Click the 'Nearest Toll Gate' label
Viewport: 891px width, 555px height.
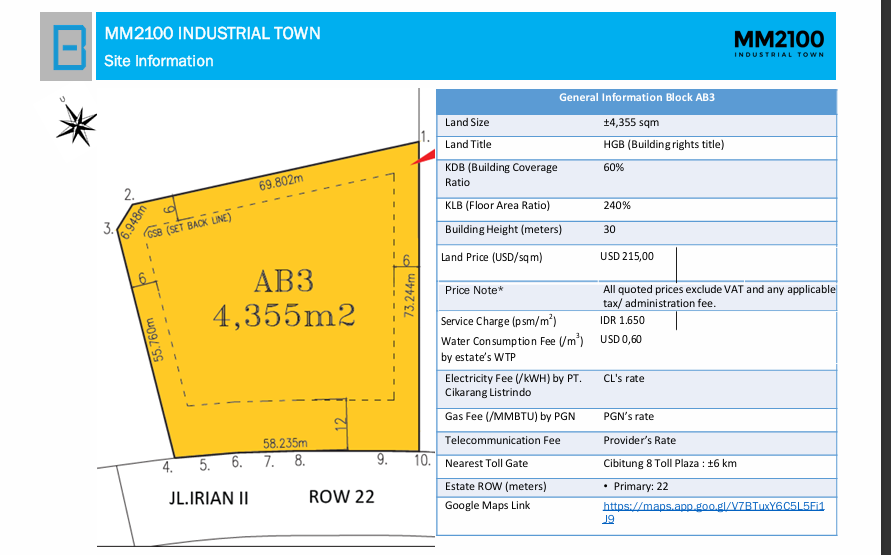[486, 464]
